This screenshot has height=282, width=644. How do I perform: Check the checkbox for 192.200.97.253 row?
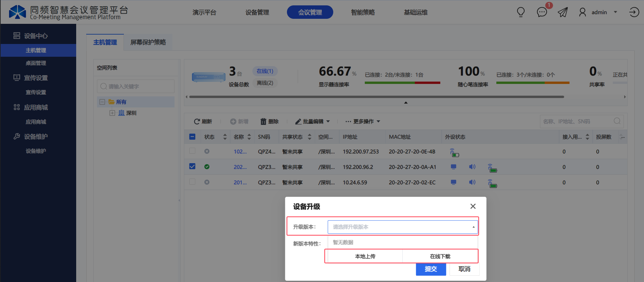192,151
